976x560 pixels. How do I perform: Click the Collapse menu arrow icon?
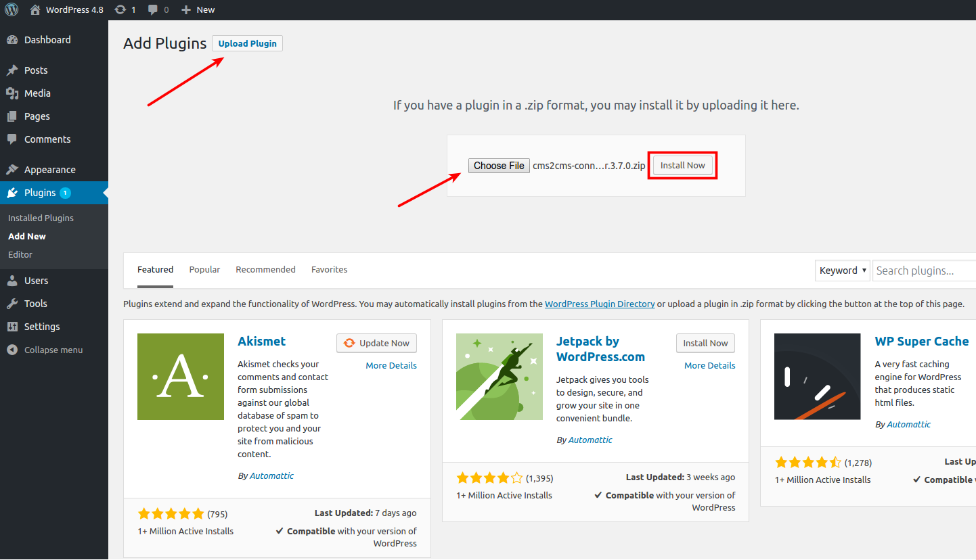tap(12, 350)
